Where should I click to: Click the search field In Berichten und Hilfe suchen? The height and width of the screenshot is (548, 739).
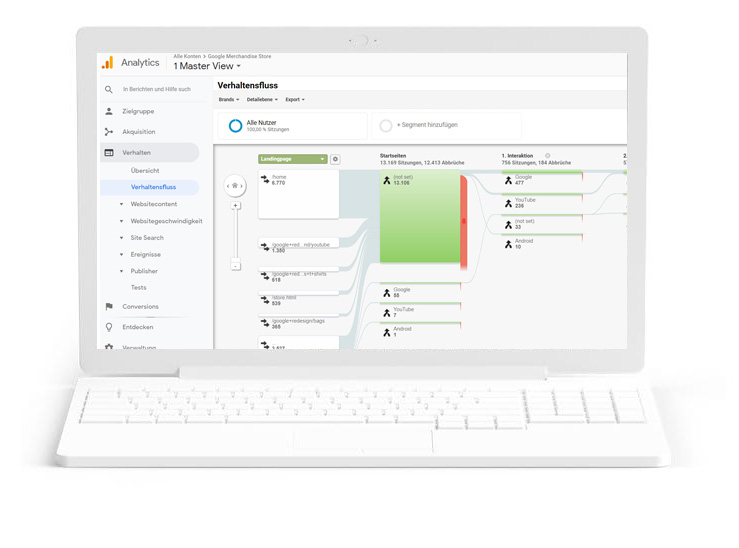tap(157, 89)
